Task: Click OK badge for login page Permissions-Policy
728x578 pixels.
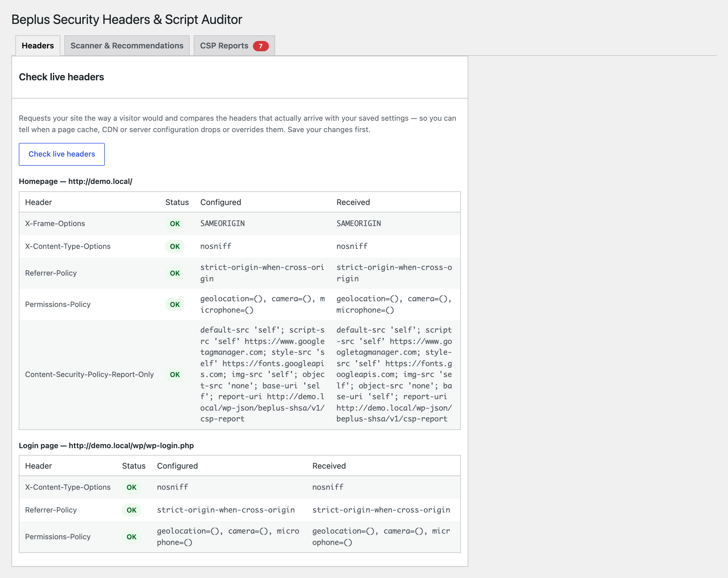Action: click(132, 537)
